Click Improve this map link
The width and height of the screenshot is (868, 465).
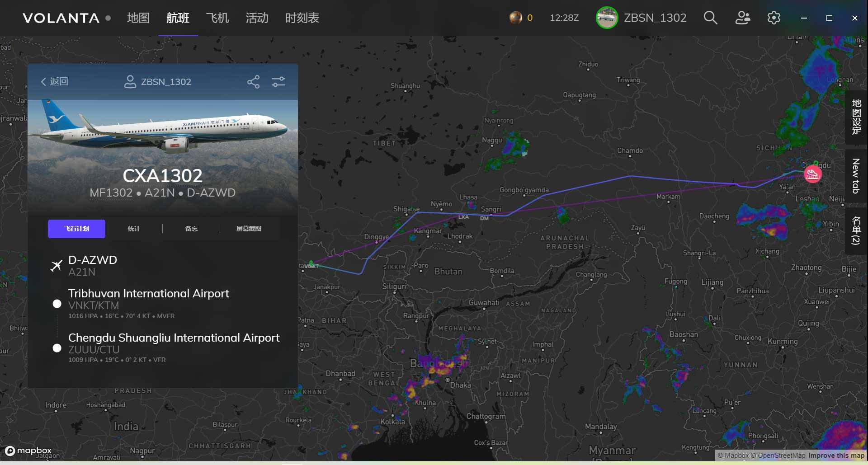coord(836,456)
